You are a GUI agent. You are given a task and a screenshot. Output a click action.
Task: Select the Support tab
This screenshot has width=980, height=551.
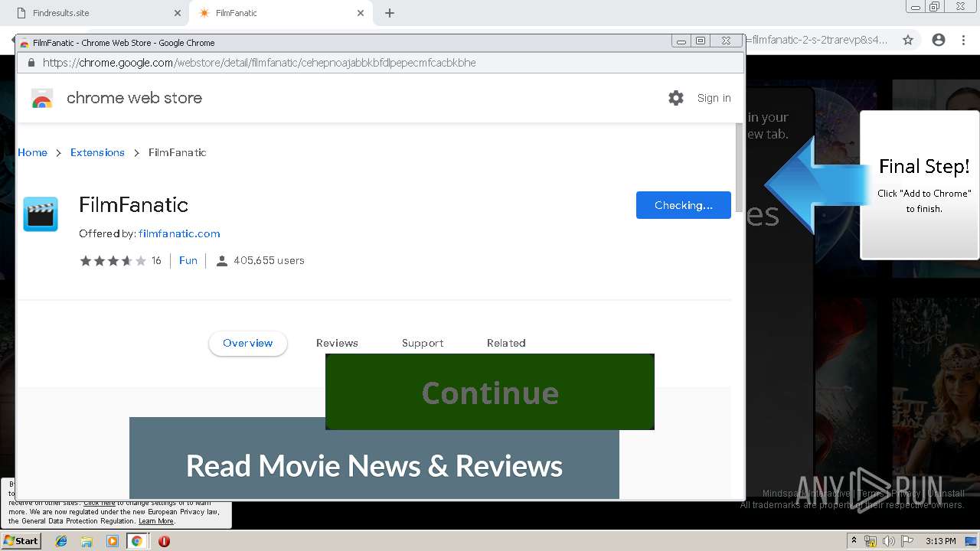pyautogui.click(x=423, y=344)
